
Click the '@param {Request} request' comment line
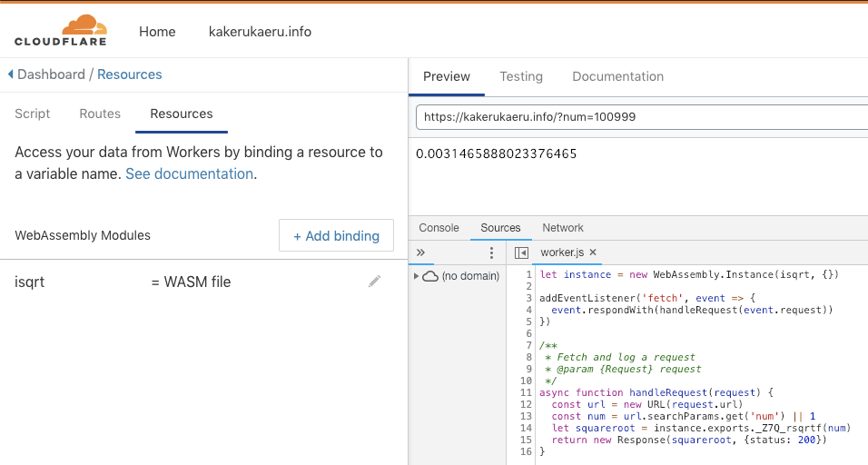[x=623, y=369]
